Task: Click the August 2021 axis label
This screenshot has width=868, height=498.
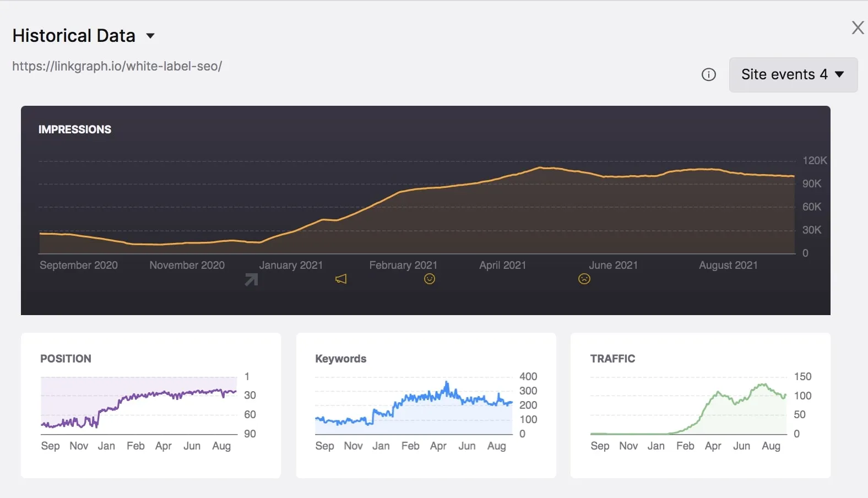Action: coord(728,265)
